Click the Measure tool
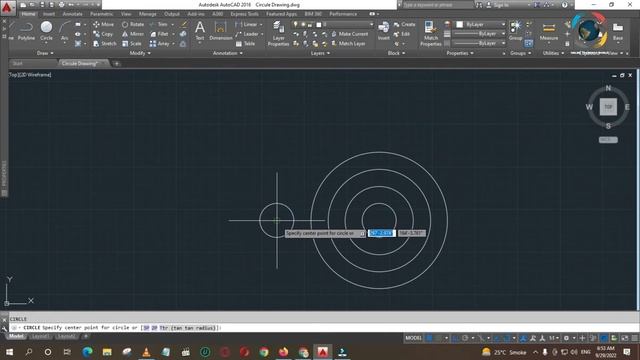The image size is (640, 360). coord(549,32)
